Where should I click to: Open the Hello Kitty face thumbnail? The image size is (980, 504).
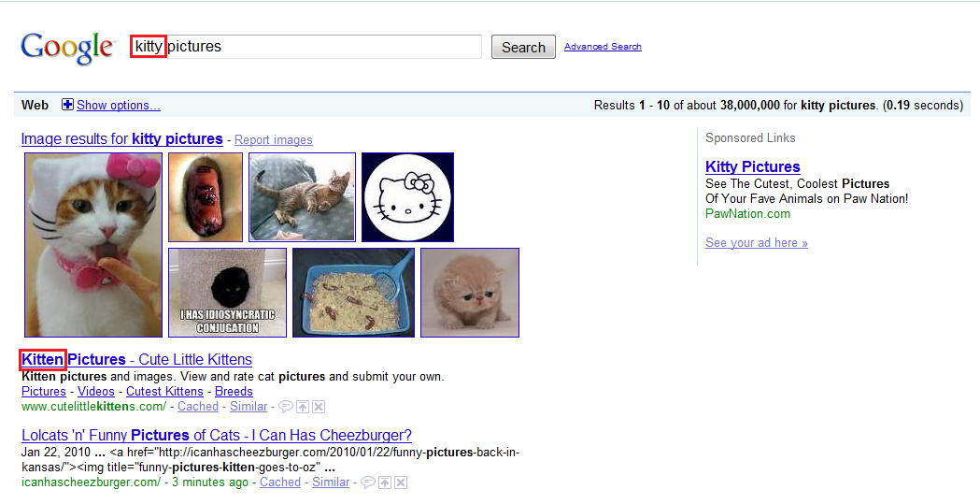(x=407, y=197)
